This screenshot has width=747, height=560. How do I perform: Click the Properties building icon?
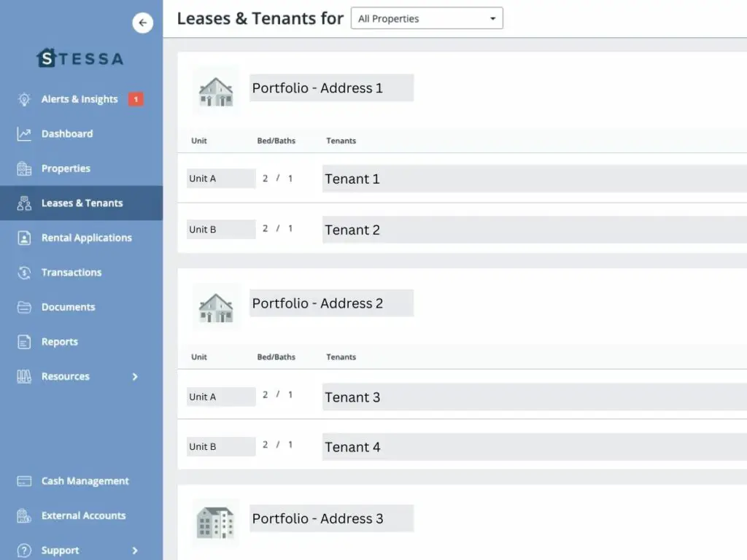click(24, 168)
